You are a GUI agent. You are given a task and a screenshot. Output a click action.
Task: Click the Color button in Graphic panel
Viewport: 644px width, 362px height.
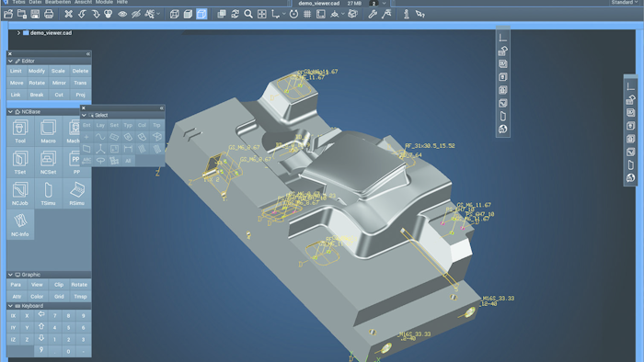pyautogui.click(x=37, y=297)
